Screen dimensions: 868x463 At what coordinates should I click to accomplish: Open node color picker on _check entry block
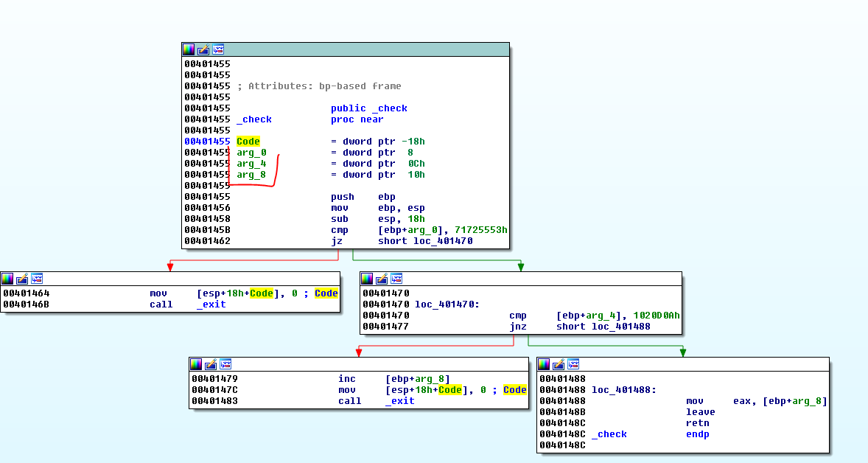tap(189, 49)
